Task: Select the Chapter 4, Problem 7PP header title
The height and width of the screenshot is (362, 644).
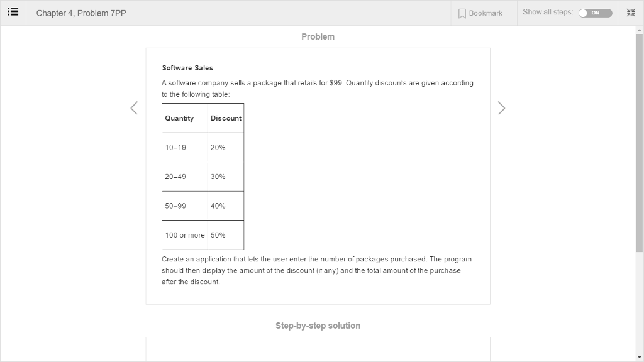Action: click(80, 13)
